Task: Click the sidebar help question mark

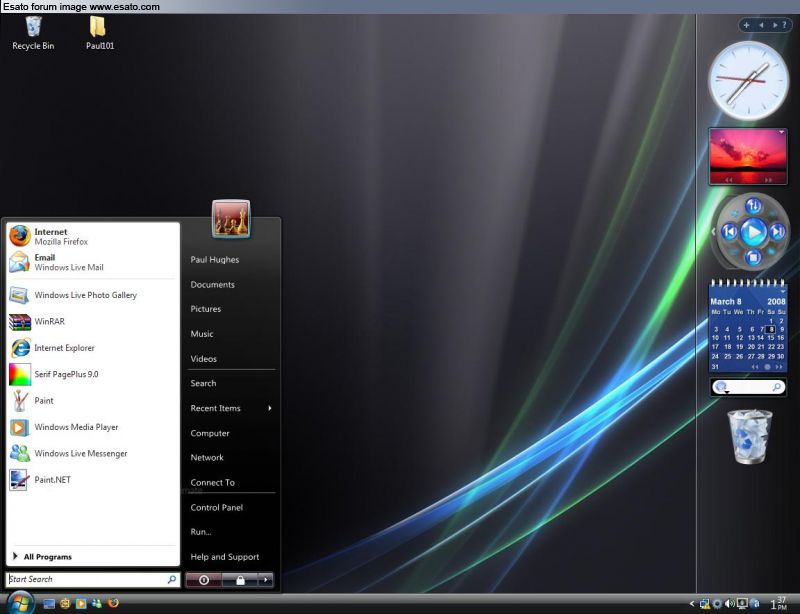Action: [784, 25]
